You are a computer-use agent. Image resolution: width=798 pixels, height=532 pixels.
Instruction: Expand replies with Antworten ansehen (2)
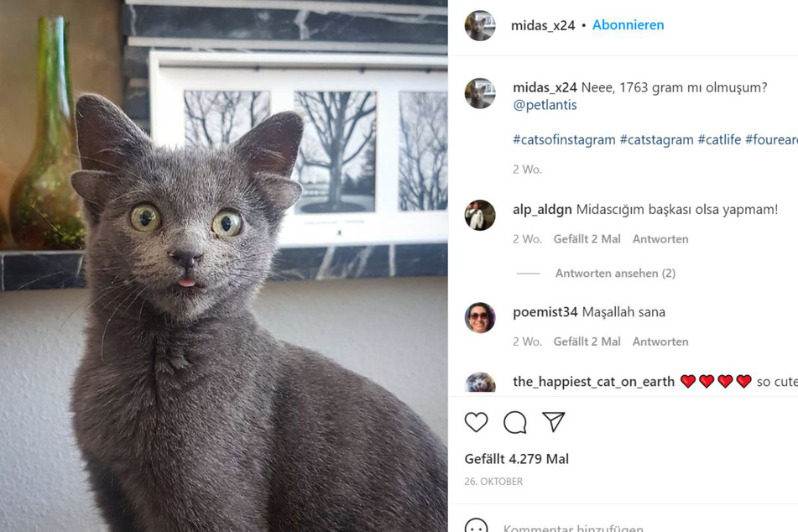pyautogui.click(x=615, y=274)
